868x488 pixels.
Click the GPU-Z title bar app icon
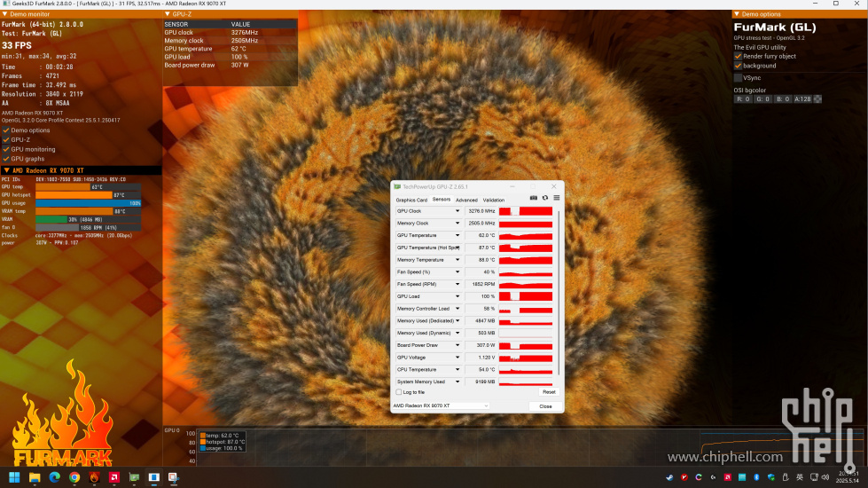pyautogui.click(x=397, y=186)
